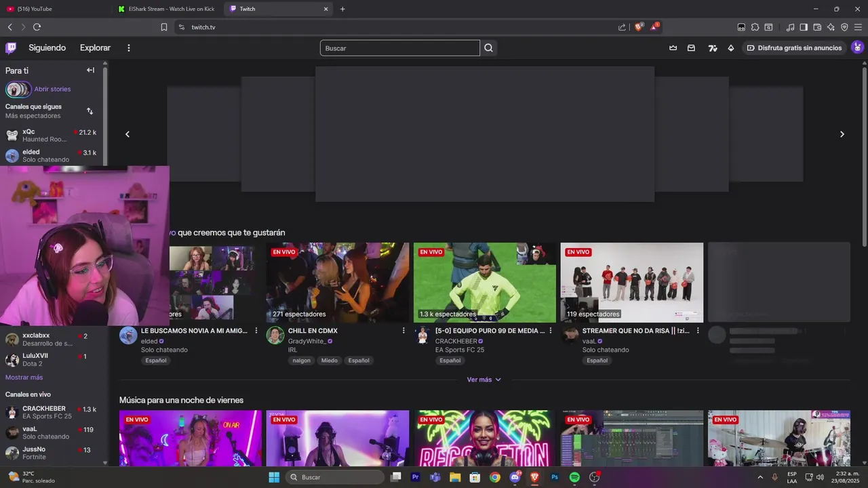868x488 pixels.
Task: Open the Brave Wallet icon
Action: (x=817, y=27)
